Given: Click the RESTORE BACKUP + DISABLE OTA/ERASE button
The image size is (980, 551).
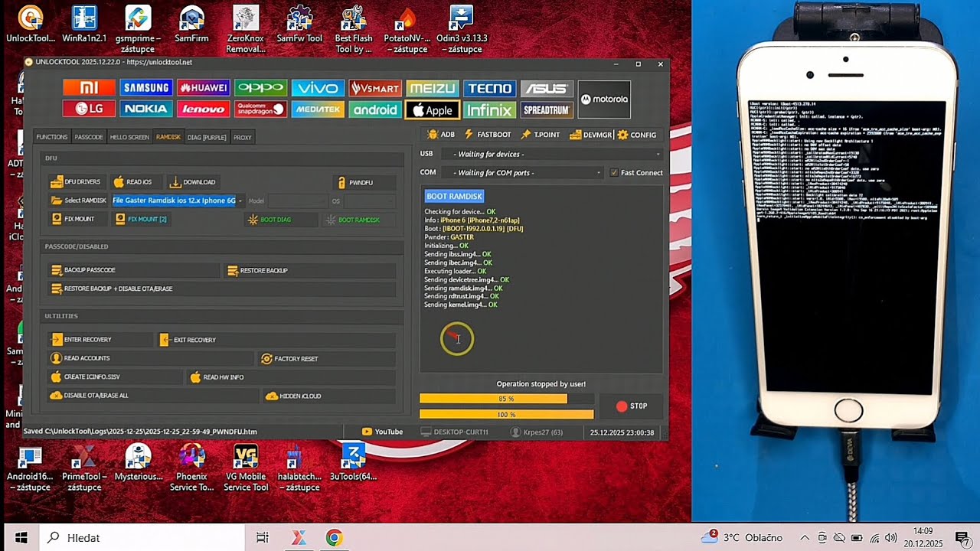Looking at the screenshot, I should pos(221,289).
